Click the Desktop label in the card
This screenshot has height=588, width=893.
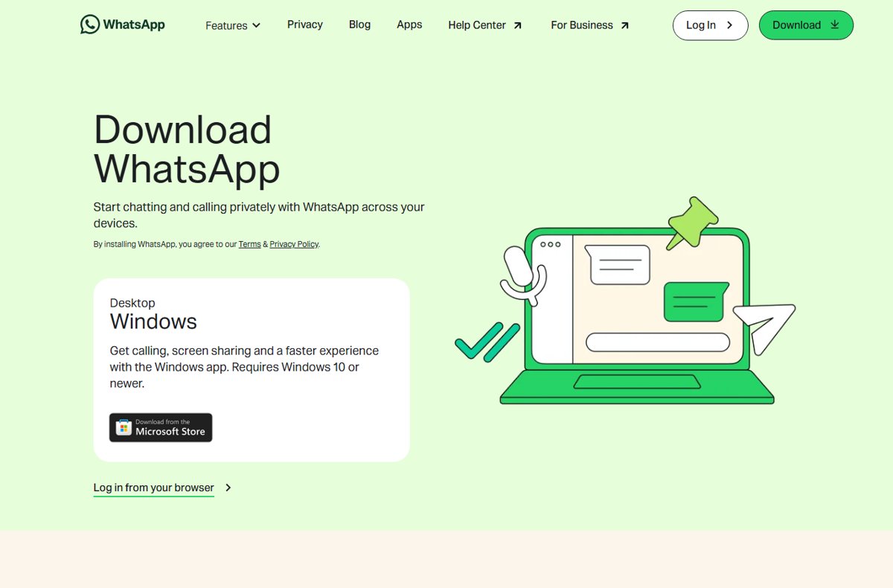pyautogui.click(x=132, y=303)
